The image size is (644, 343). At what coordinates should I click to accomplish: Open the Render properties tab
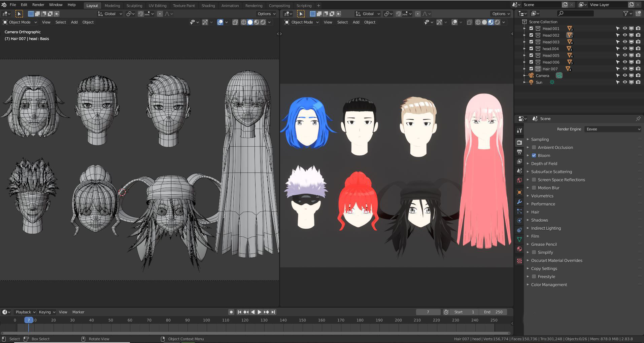tap(519, 142)
